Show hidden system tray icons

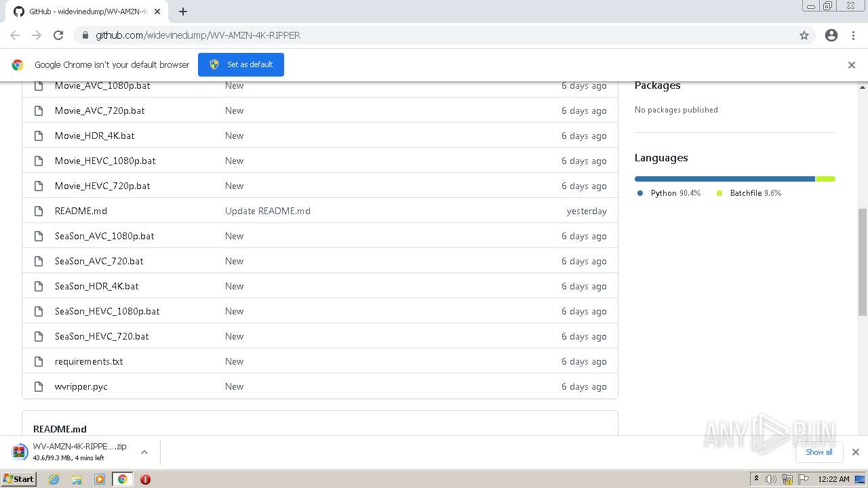(x=756, y=479)
